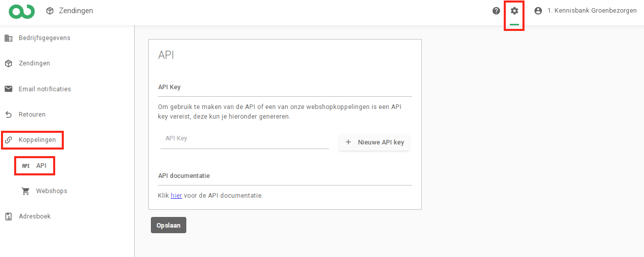
Task: Click the green Sendcloud logo
Action: point(22,11)
